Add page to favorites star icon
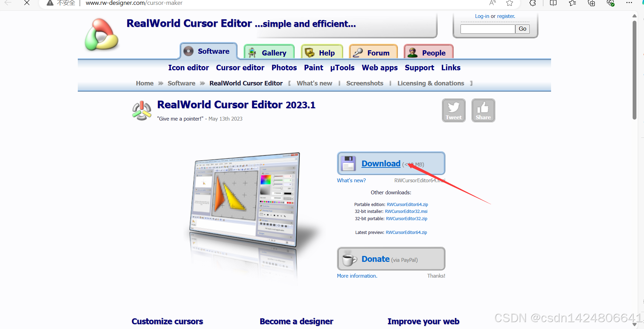Image resolution: width=644 pixels, height=329 pixels. pyautogui.click(x=510, y=3)
